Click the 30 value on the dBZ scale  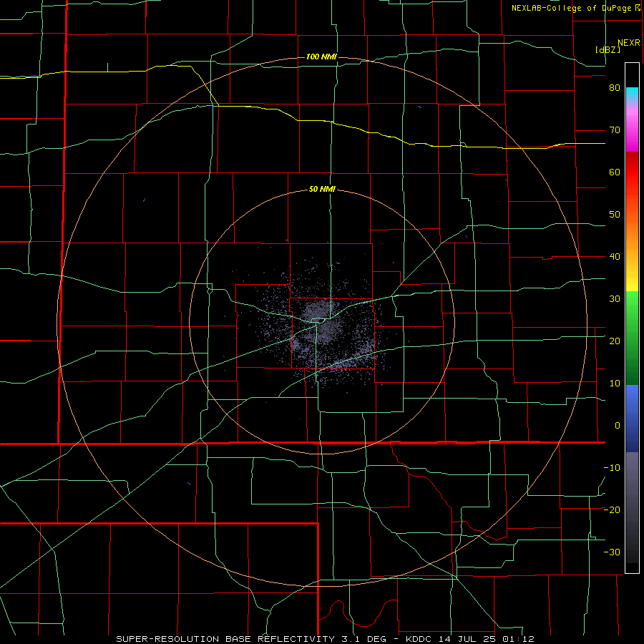(615, 298)
